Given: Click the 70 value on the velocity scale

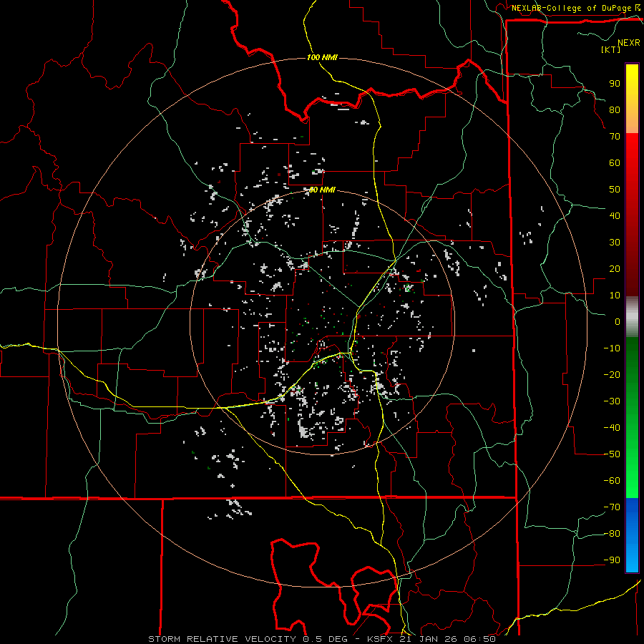Looking at the screenshot, I should (615, 137).
